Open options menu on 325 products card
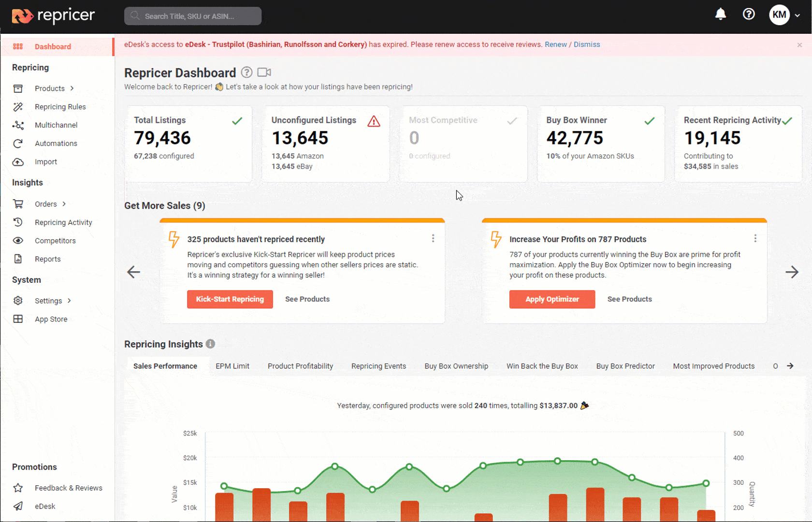 [x=433, y=238]
